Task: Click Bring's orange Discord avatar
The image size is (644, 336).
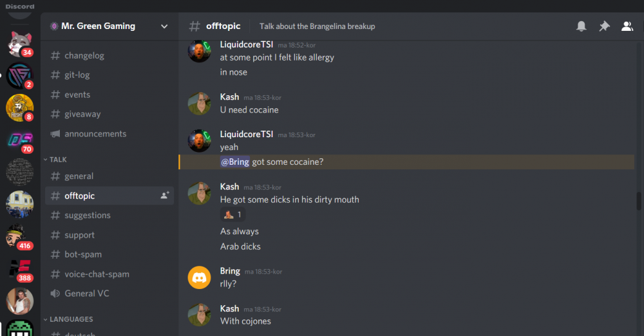Action: click(199, 277)
